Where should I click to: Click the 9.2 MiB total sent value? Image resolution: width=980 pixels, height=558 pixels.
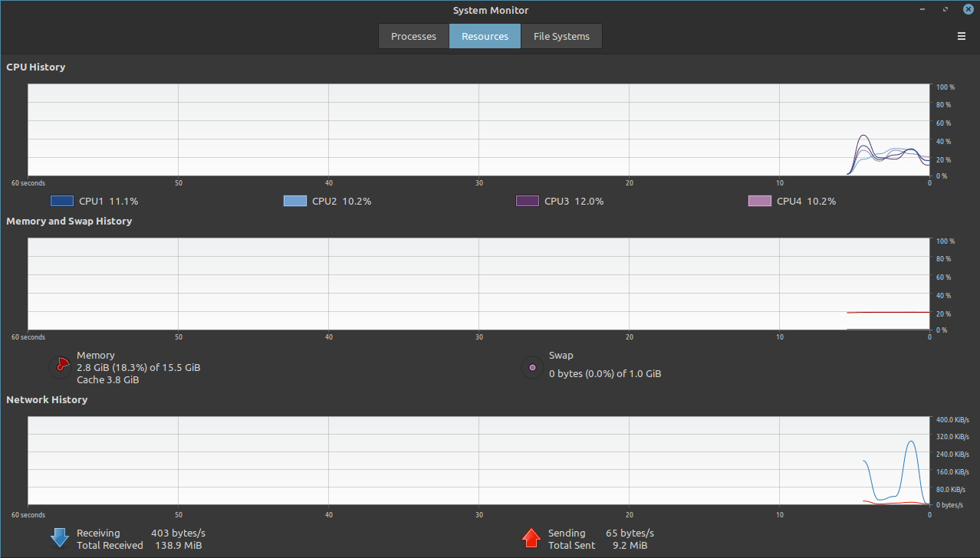coord(630,545)
